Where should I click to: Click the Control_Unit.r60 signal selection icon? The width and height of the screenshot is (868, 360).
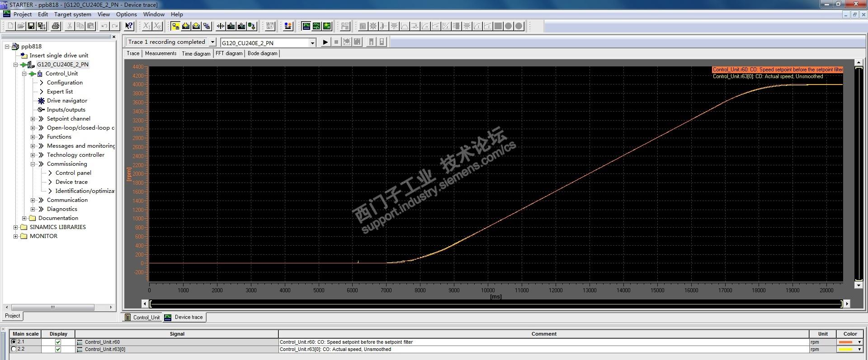click(x=80, y=342)
